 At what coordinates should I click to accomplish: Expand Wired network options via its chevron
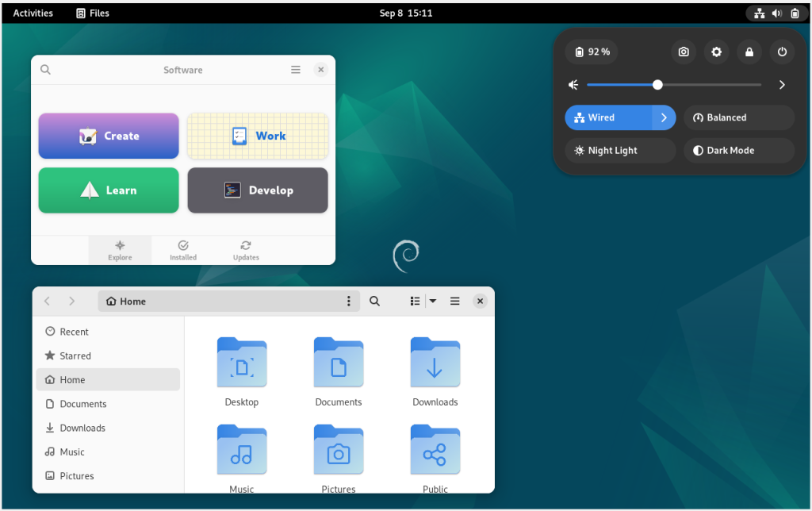[x=665, y=117]
